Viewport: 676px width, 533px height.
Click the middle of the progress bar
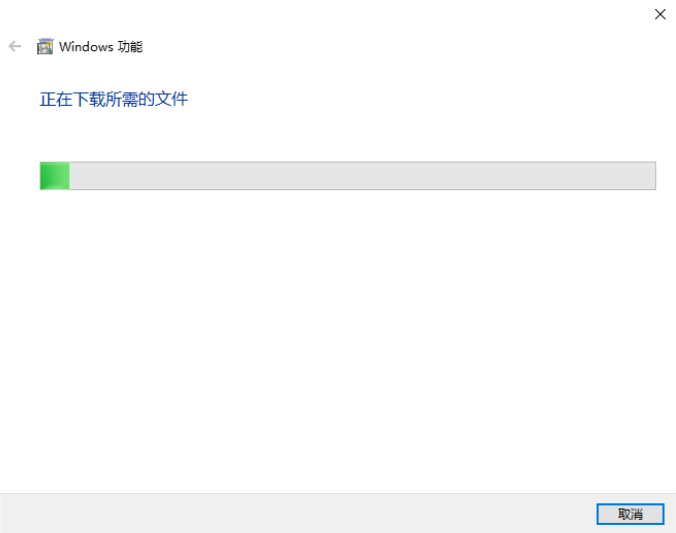[348, 176]
